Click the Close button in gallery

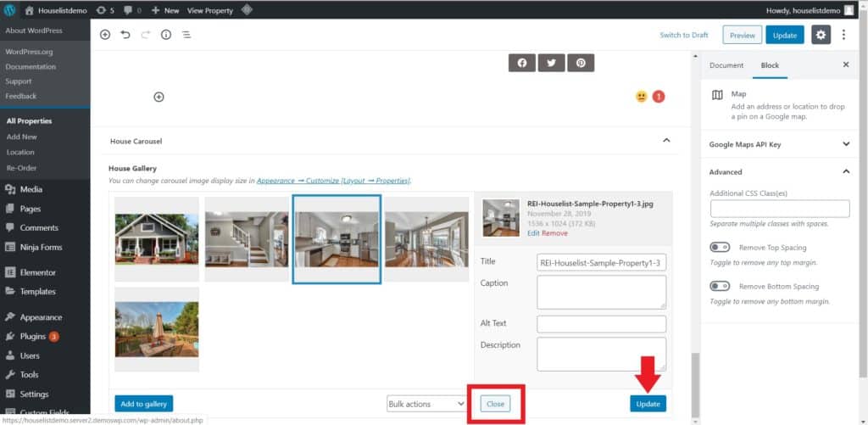(495, 404)
